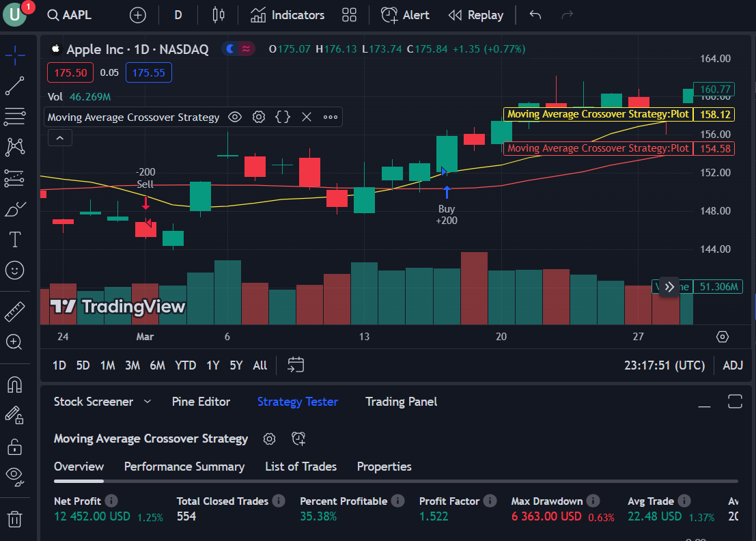The width and height of the screenshot is (756, 541).
Task: Select the ruler measure tool
Action: [15, 311]
